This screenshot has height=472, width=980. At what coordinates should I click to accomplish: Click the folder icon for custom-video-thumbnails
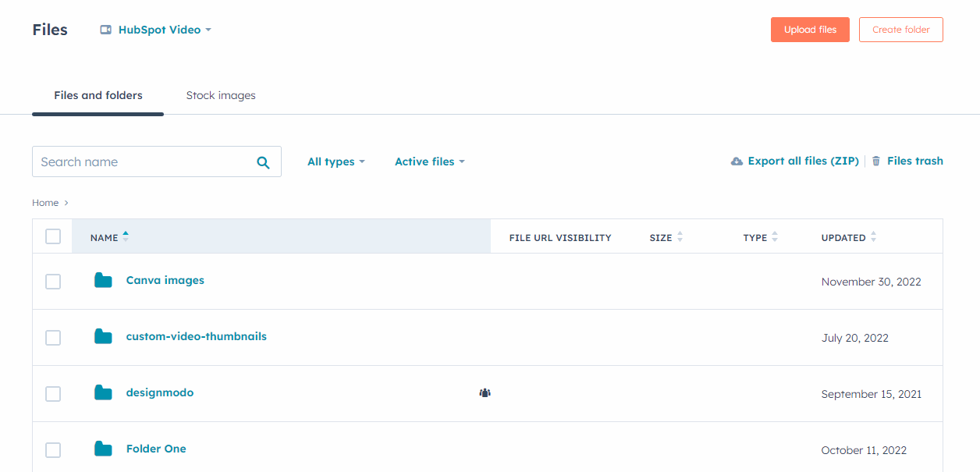[x=103, y=336]
